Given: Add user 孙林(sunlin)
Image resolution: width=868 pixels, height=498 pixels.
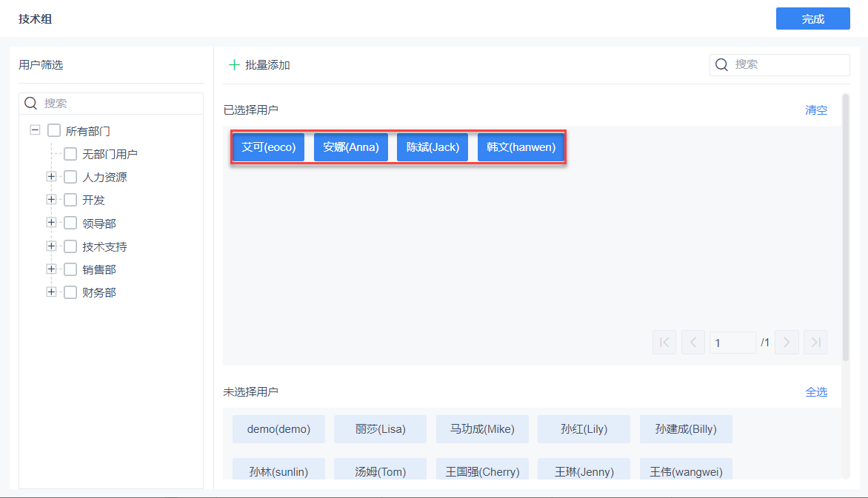Looking at the screenshot, I should click(x=278, y=469).
